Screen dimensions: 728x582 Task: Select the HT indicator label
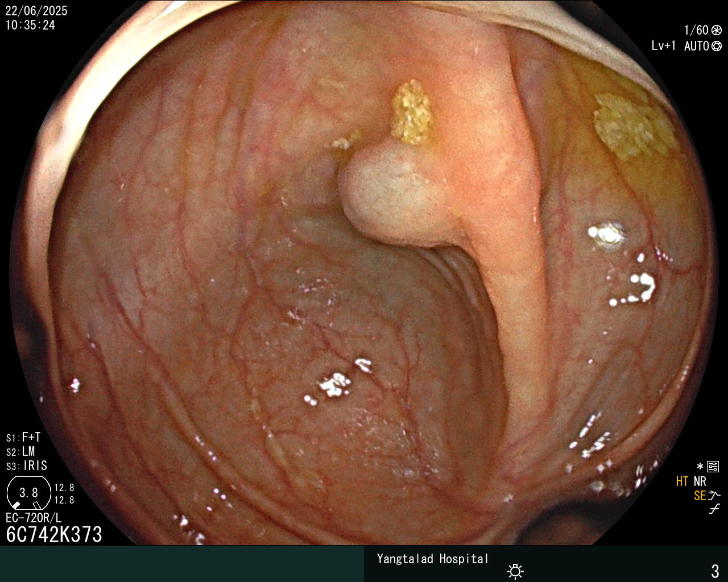pos(682,481)
